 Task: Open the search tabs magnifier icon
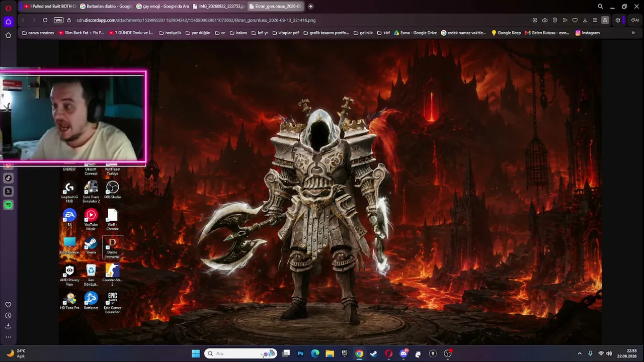click(600, 7)
